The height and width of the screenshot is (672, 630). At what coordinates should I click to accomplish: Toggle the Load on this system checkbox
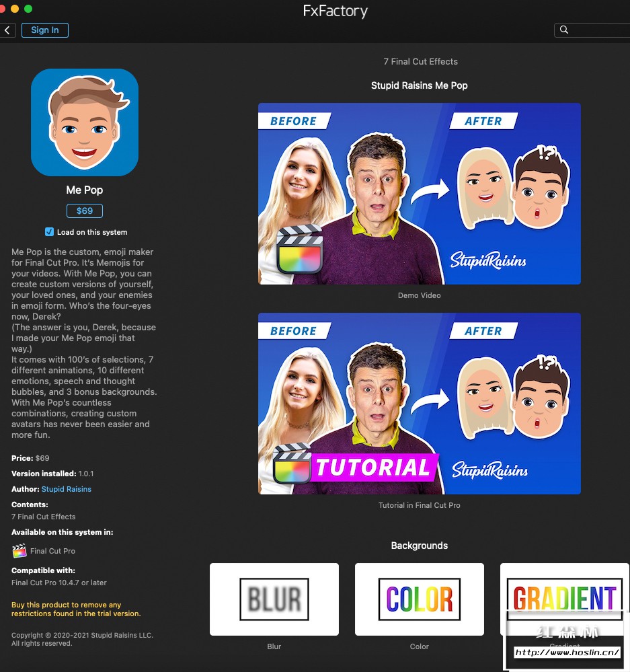[x=49, y=232]
